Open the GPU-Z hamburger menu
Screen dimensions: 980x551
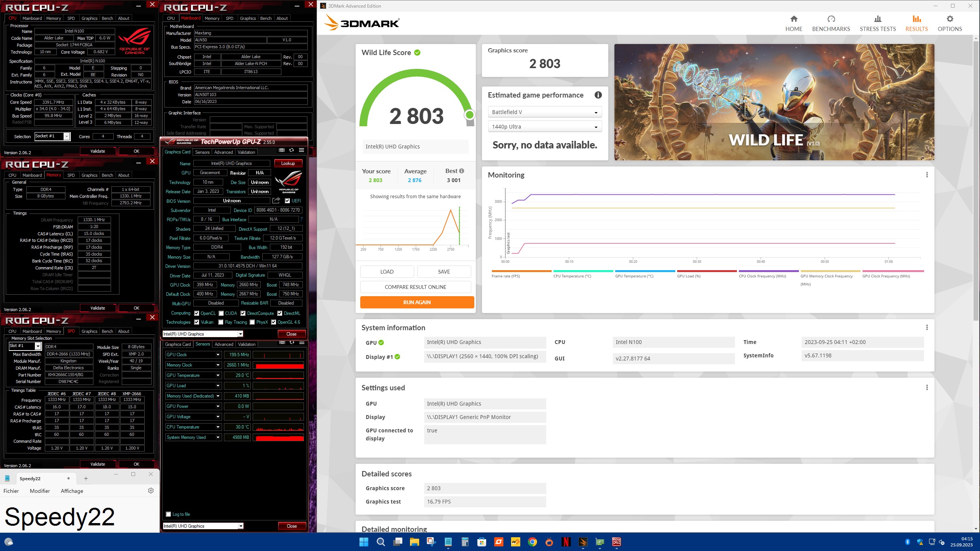301,150
